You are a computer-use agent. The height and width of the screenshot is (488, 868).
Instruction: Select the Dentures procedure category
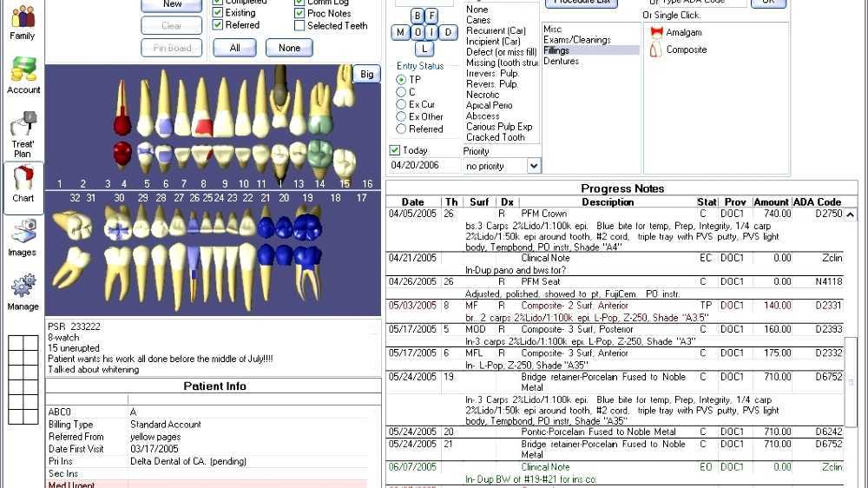click(562, 61)
